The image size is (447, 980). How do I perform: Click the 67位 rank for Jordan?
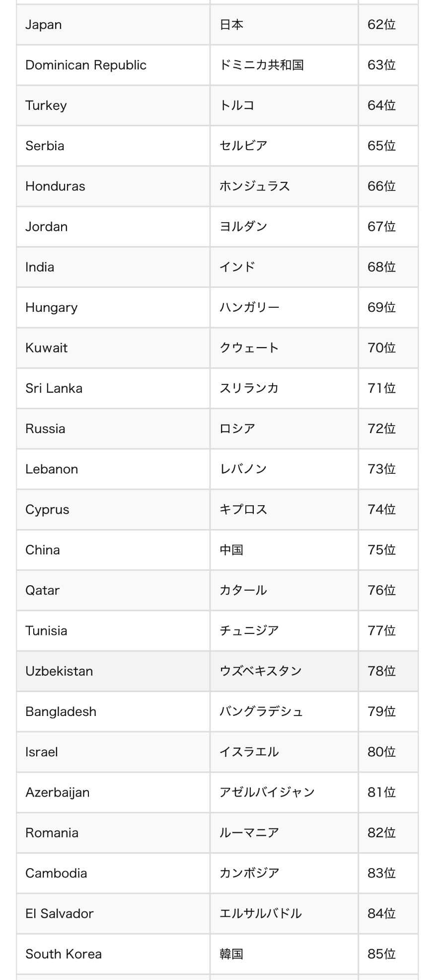pos(381,227)
